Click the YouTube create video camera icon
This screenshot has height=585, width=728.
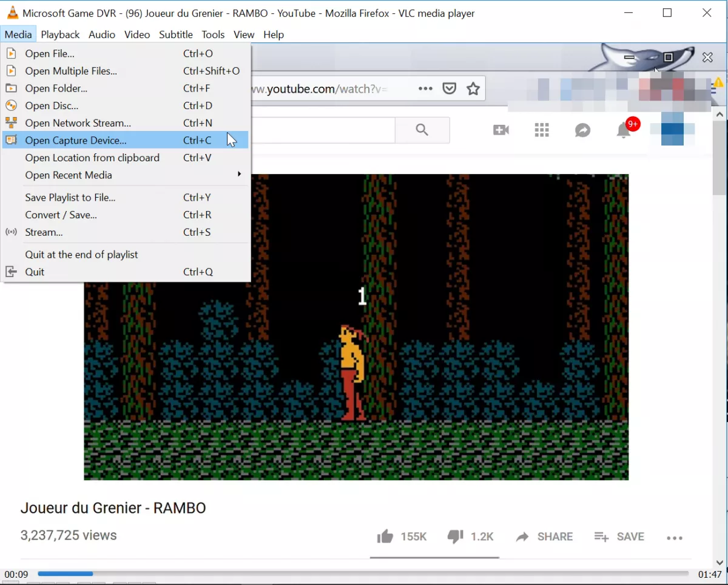pyautogui.click(x=501, y=130)
